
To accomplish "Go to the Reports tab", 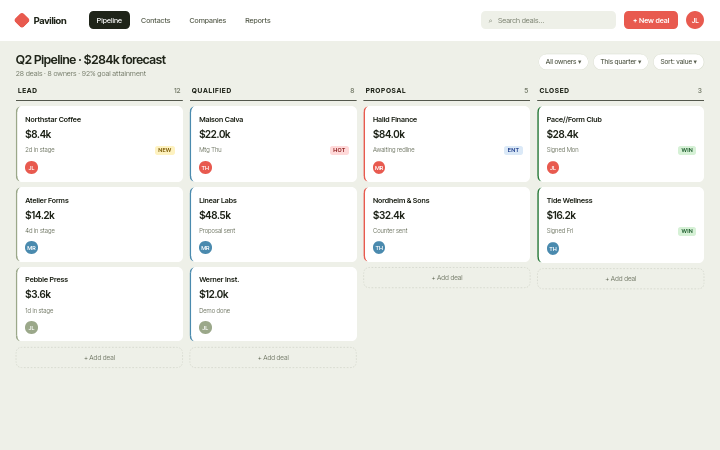I will click(x=258, y=20).
